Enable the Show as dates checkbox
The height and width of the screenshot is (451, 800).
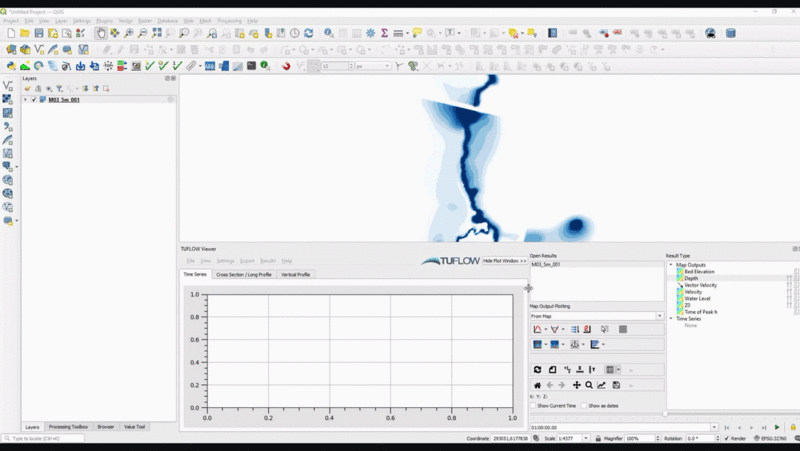(x=584, y=406)
